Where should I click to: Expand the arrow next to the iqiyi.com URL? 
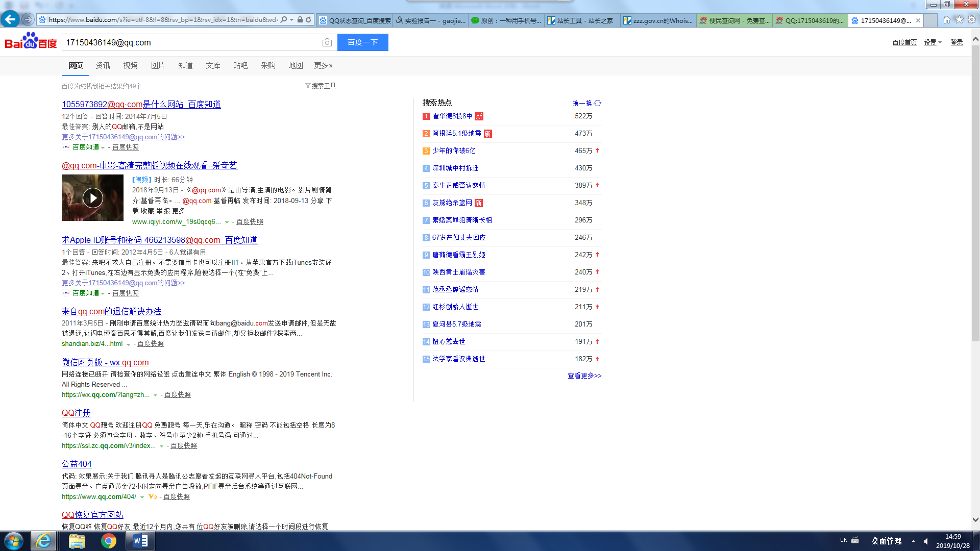tap(227, 222)
